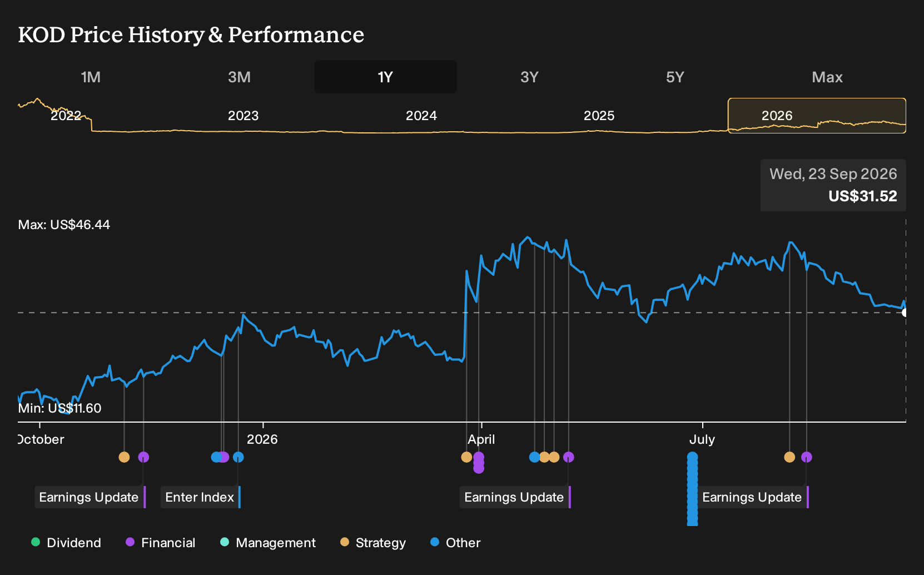924x575 pixels.
Task: Click single blue Other dot between April and July
Action: click(x=535, y=457)
